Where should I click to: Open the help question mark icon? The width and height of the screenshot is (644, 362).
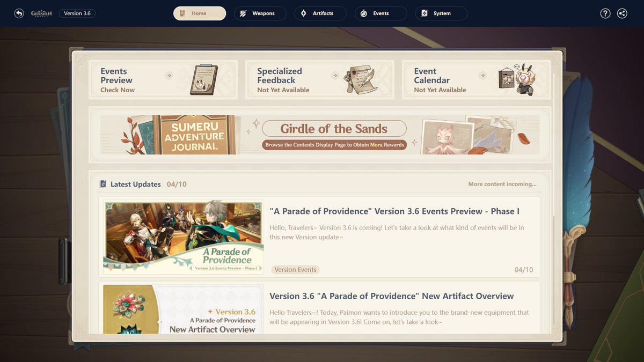pyautogui.click(x=605, y=13)
